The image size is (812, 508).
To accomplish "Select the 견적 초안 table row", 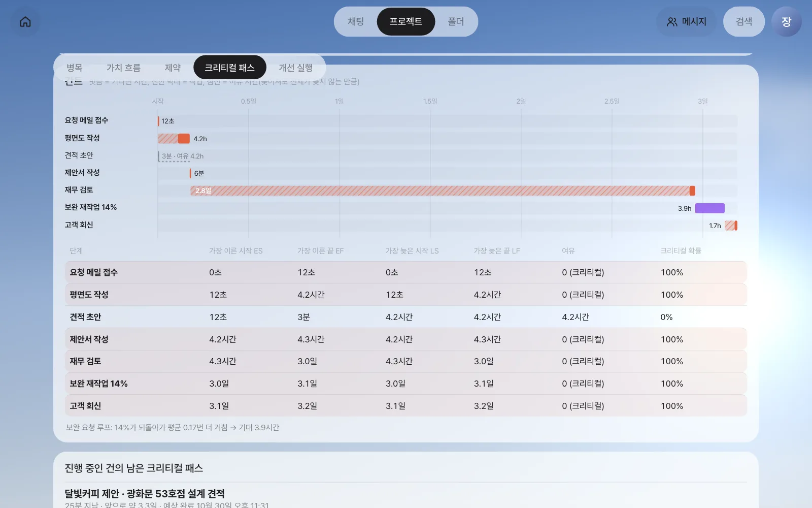I will tap(405, 317).
